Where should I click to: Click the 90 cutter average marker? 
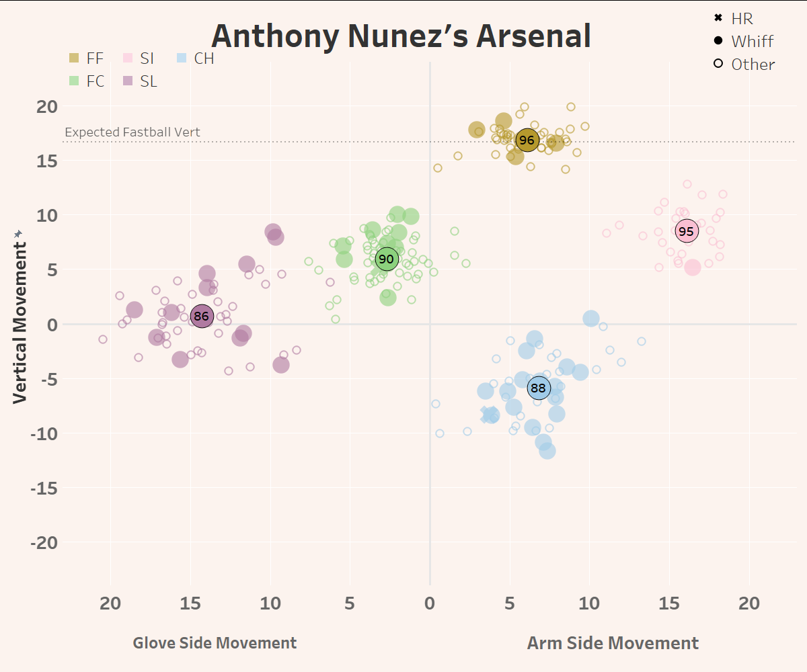coord(387,259)
